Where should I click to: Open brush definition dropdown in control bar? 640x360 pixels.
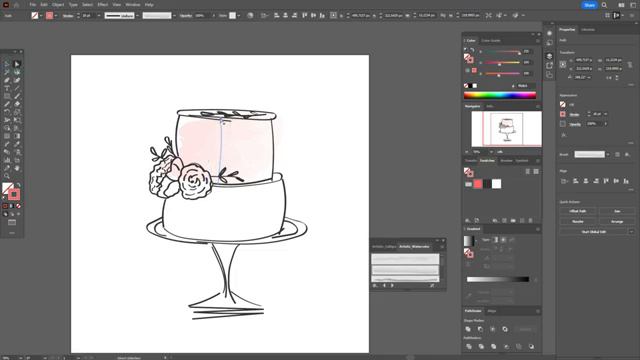[174, 16]
